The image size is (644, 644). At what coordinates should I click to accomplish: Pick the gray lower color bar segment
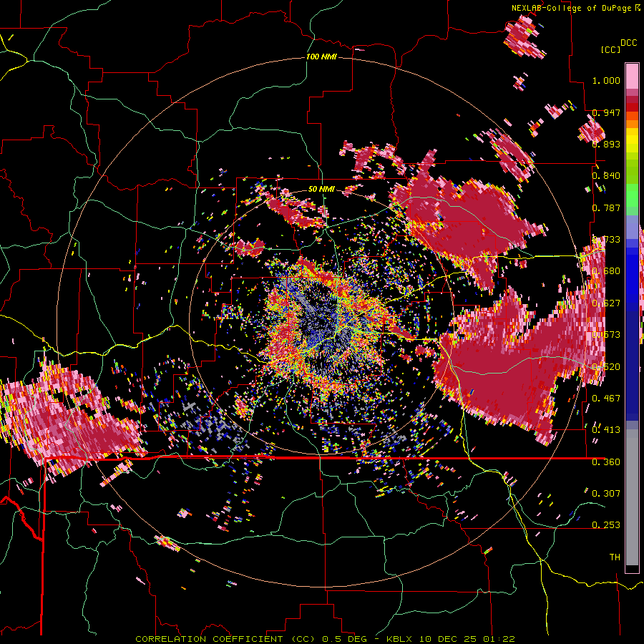point(632,497)
